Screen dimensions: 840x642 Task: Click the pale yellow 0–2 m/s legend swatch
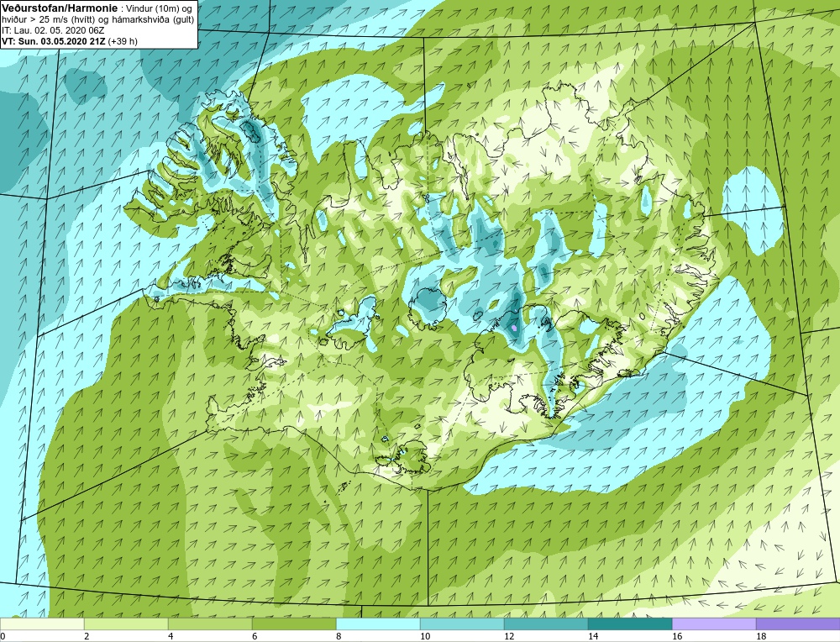[x=42, y=624]
